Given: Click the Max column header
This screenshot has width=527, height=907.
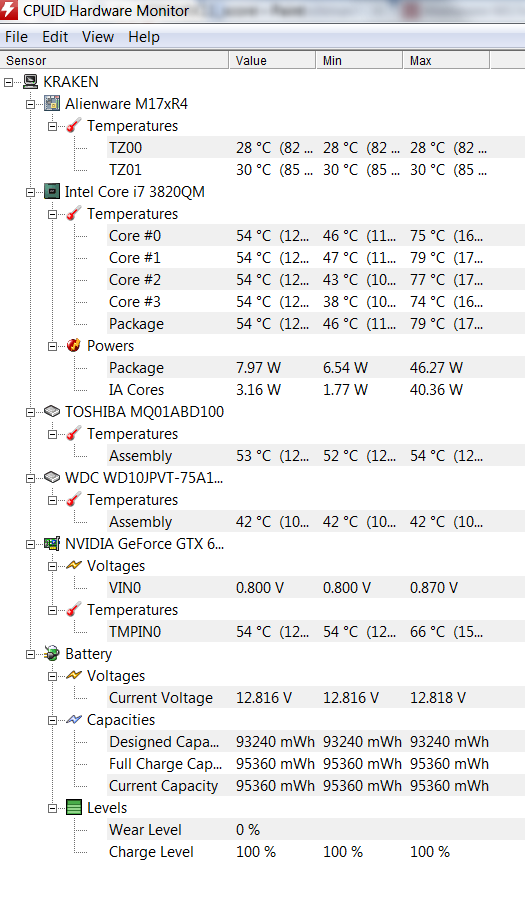Looking at the screenshot, I should 445,60.
